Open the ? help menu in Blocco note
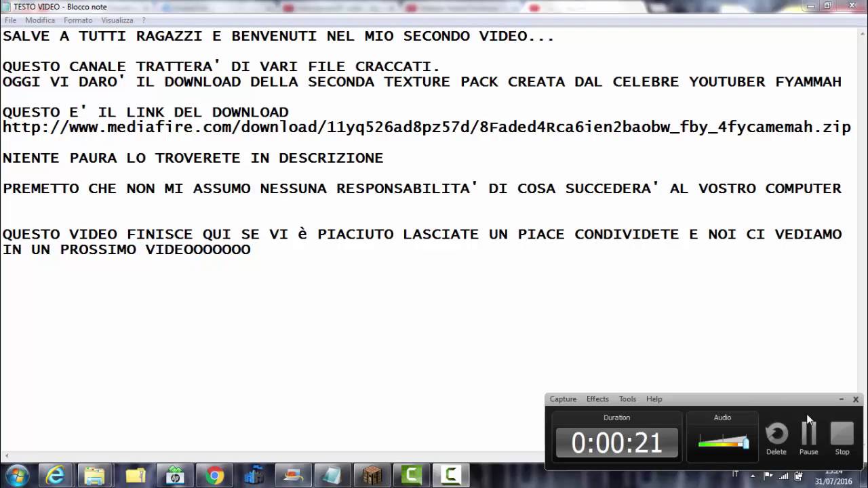The width and height of the screenshot is (868, 488). pos(144,20)
